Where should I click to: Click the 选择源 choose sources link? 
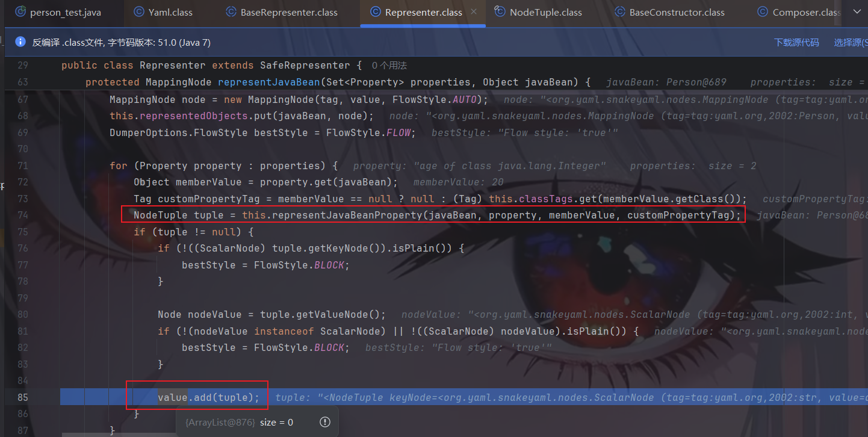[851, 42]
